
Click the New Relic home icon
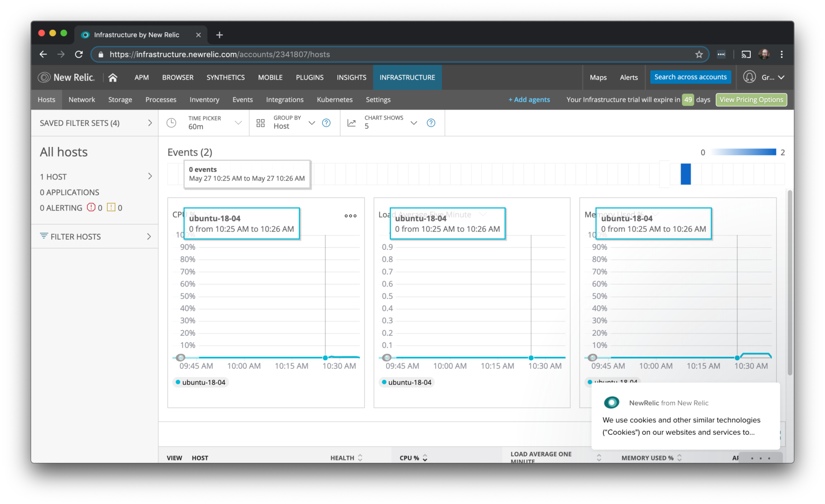tap(113, 77)
